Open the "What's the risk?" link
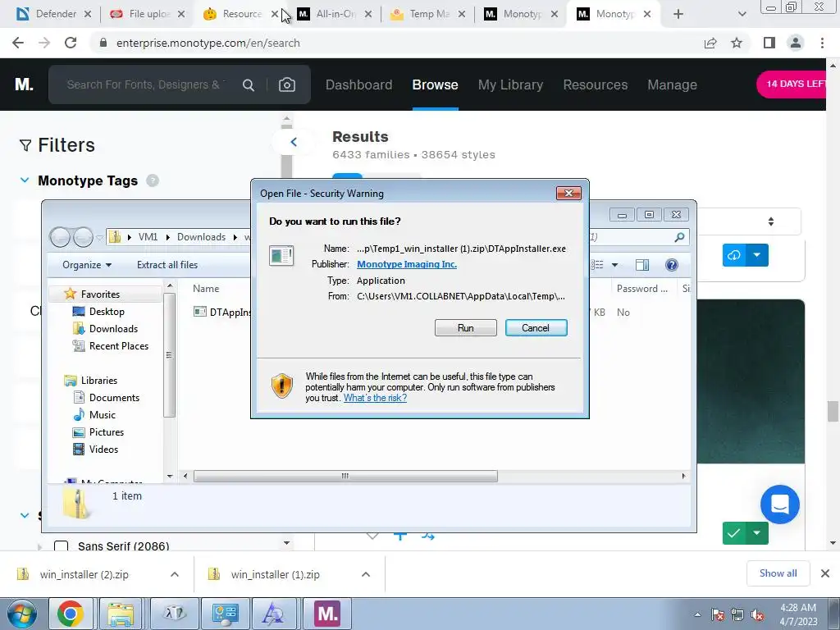This screenshot has width=840, height=630. point(375,398)
